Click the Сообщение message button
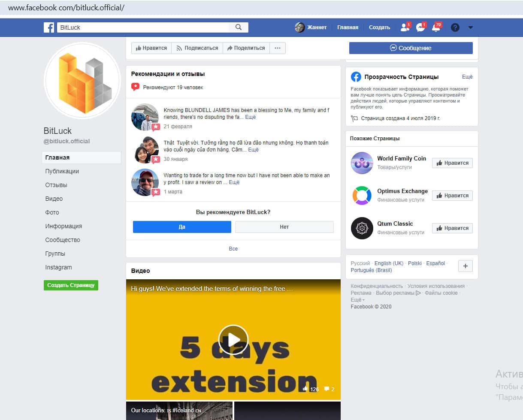Viewport: 523px width, 420px height. coord(411,48)
